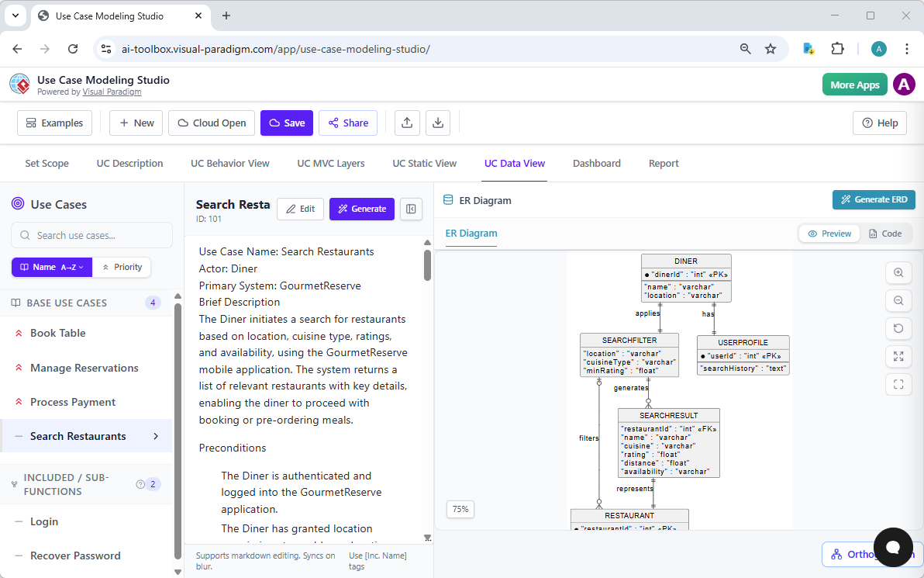This screenshot has height=578, width=924.
Task: Collapse the use case detail panel
Action: click(411, 209)
